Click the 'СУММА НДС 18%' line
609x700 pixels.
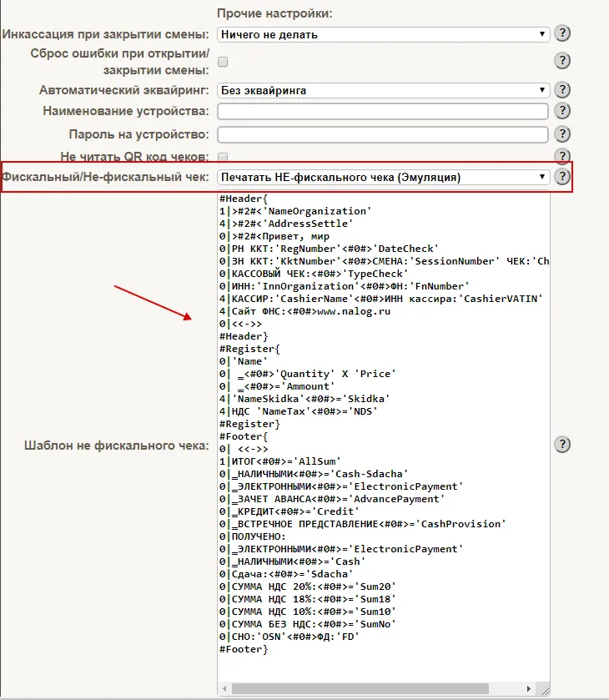(x=308, y=599)
